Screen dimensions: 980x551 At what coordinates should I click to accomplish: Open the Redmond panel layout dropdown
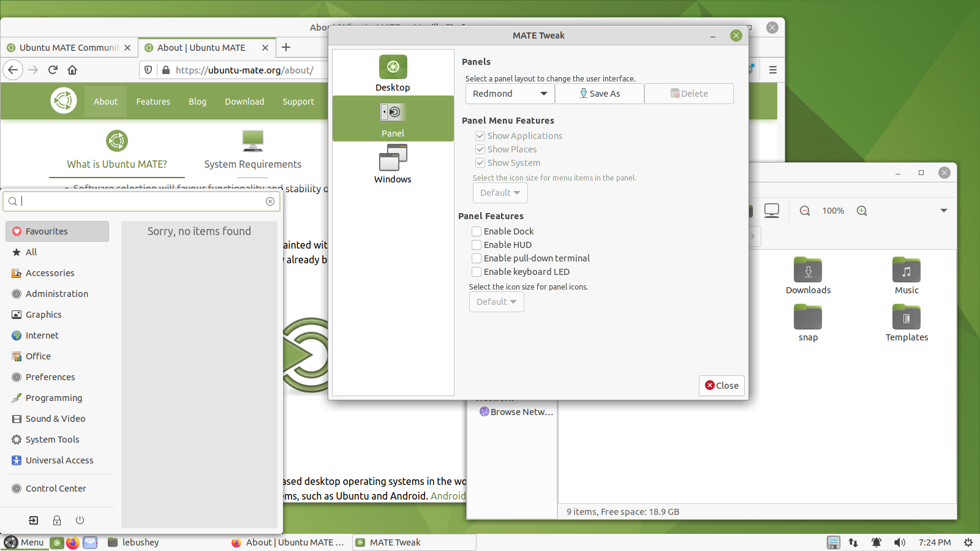point(510,94)
